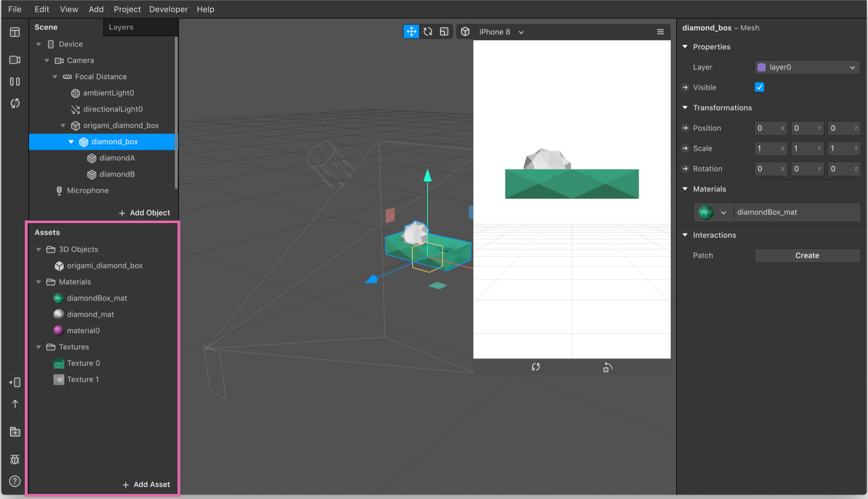
Task: Select the Move manipulator tool
Action: [411, 32]
